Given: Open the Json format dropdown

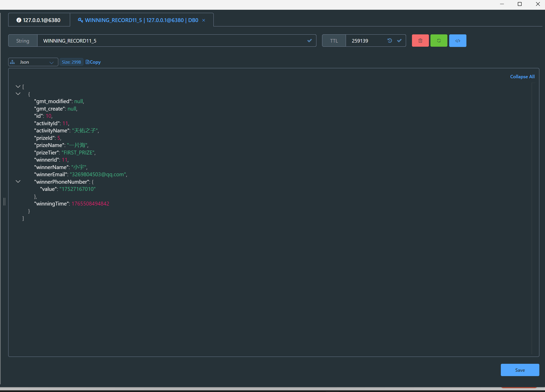Looking at the screenshot, I should coord(33,62).
